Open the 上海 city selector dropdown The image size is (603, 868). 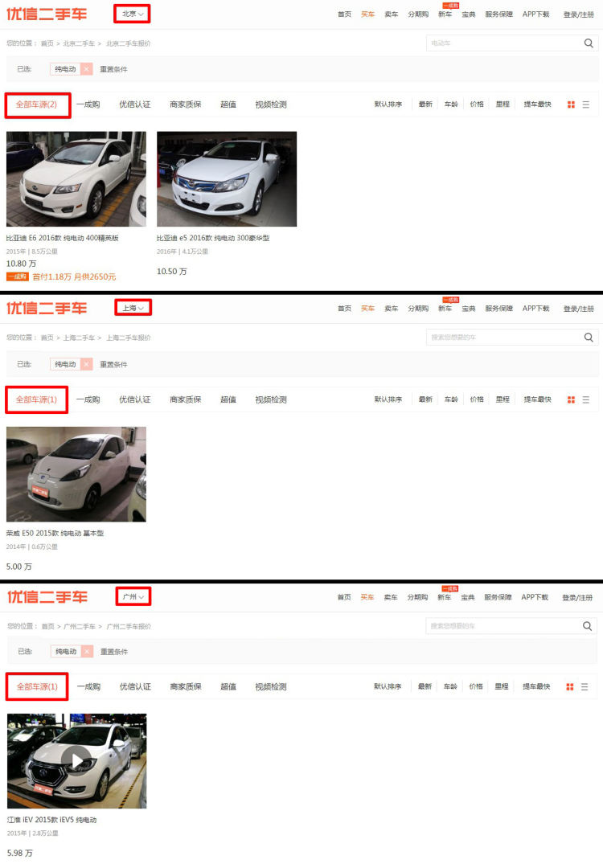(x=133, y=308)
